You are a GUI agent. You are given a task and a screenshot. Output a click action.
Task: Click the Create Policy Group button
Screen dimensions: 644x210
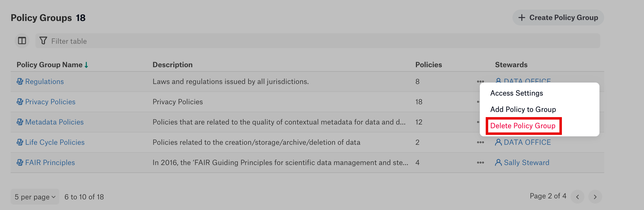[558, 18]
